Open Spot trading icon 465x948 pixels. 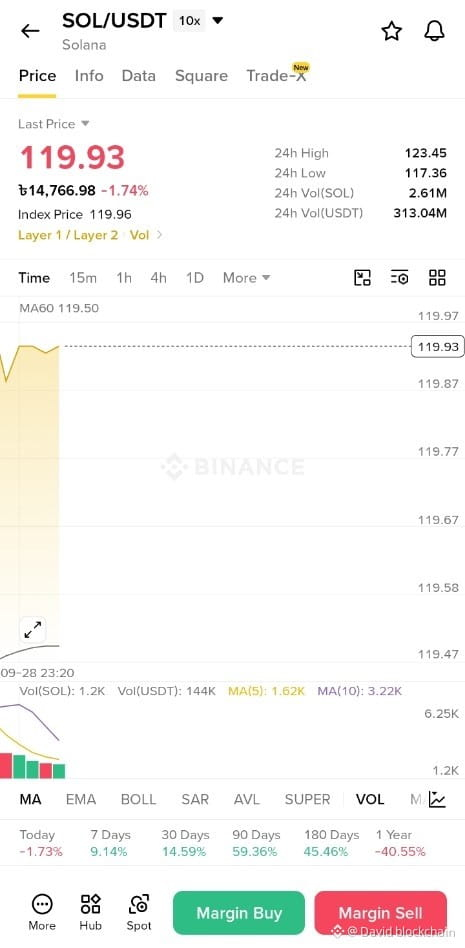(139, 912)
